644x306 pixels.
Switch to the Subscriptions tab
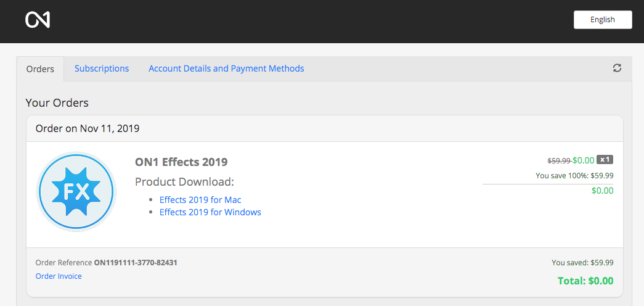coord(102,68)
